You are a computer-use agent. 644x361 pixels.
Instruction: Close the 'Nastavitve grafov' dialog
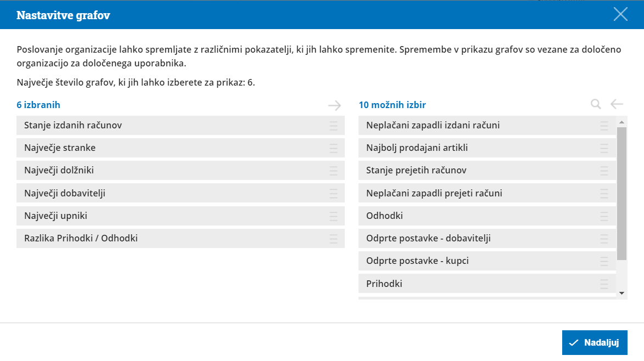point(620,14)
